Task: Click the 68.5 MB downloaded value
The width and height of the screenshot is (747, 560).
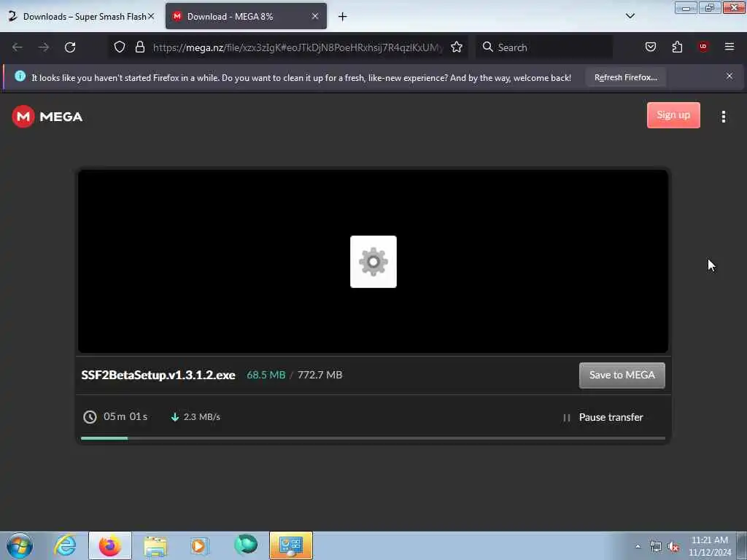Action: point(266,376)
